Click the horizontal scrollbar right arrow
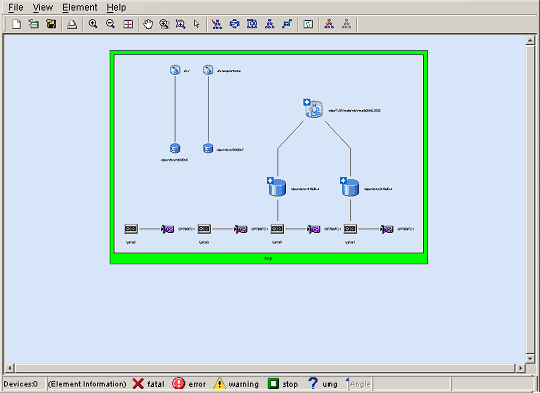This screenshot has height=393, width=540. (520, 368)
